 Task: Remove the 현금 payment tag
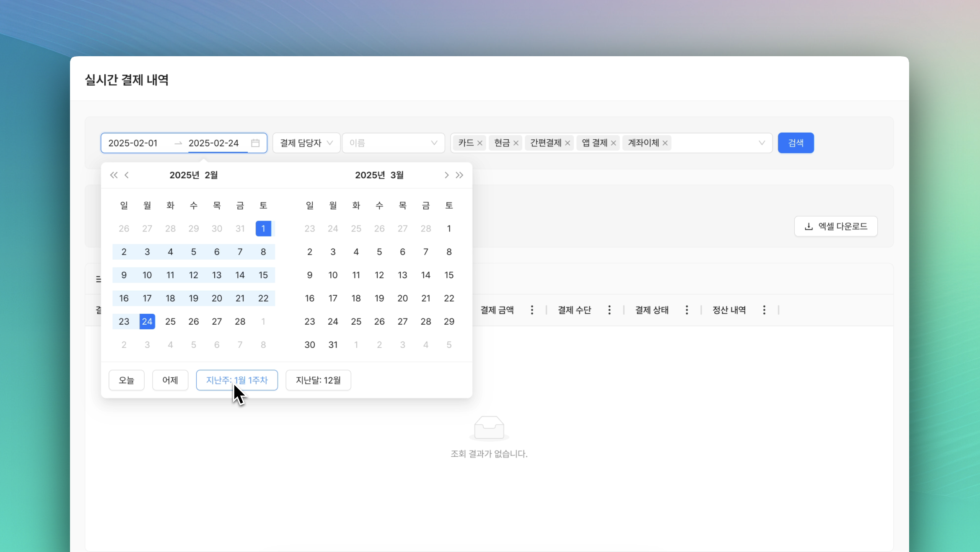click(516, 143)
